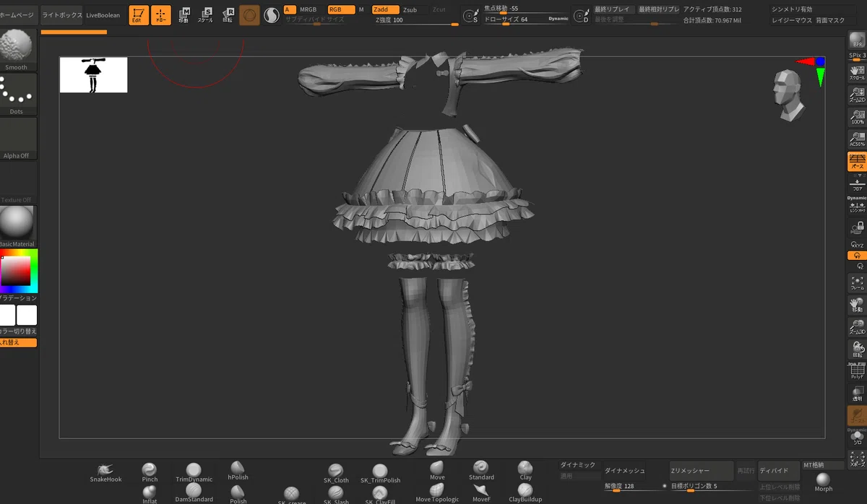Click the Dynamic (ダイナミック) subdivision button
The width and height of the screenshot is (867, 504).
point(579,466)
